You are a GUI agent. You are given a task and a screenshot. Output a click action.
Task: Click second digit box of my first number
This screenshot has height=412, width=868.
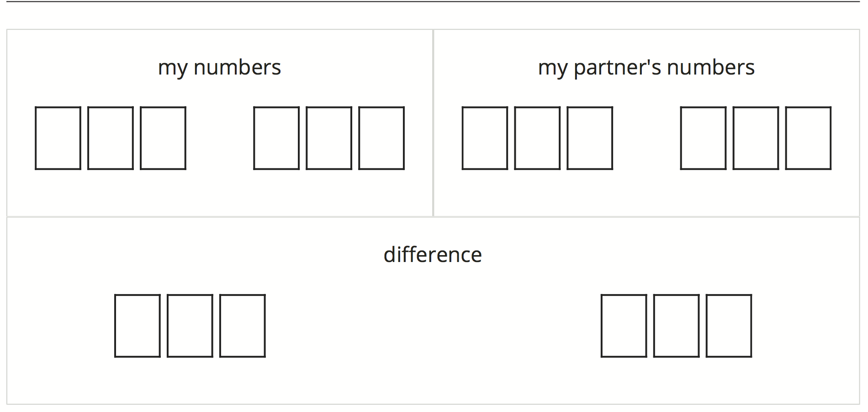tap(111, 138)
